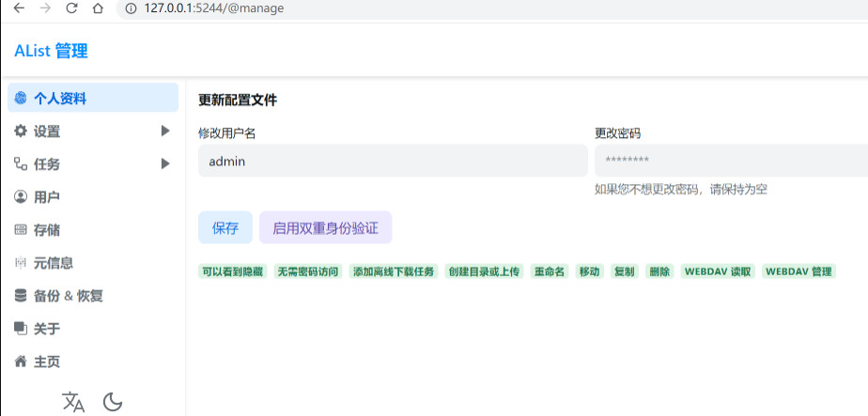This screenshot has height=416, width=868.
Task: Click the 无需密码访问 permission tag
Action: pos(308,271)
